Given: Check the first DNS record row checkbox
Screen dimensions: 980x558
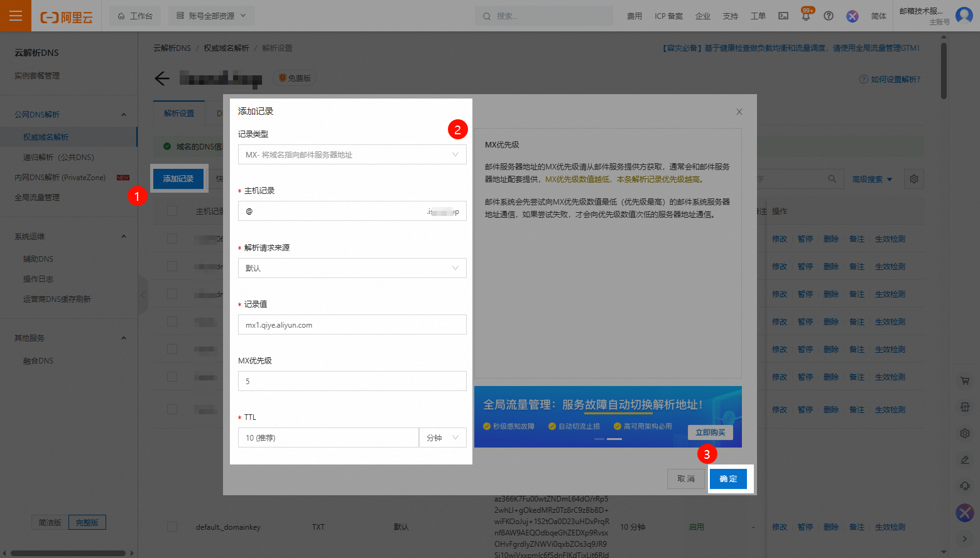Looking at the screenshot, I should click(171, 239).
